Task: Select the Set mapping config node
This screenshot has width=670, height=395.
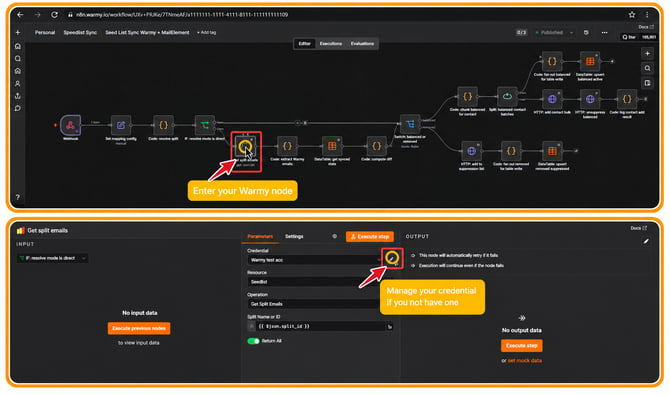Action: coord(121,125)
